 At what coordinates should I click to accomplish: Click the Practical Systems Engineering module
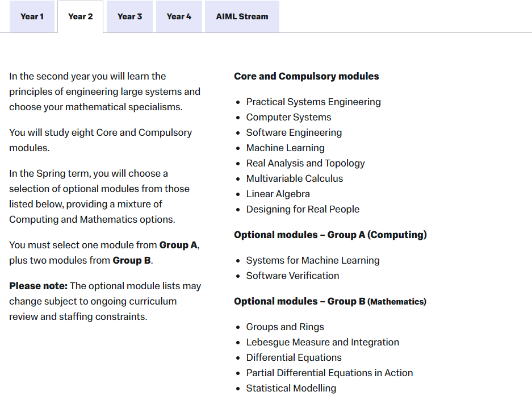[313, 102]
